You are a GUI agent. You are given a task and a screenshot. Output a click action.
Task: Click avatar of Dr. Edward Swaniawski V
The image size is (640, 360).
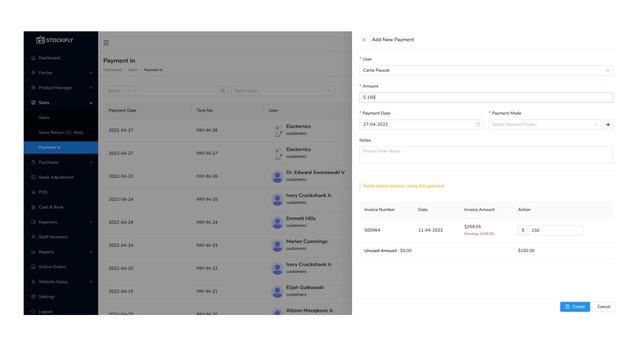coord(277,176)
